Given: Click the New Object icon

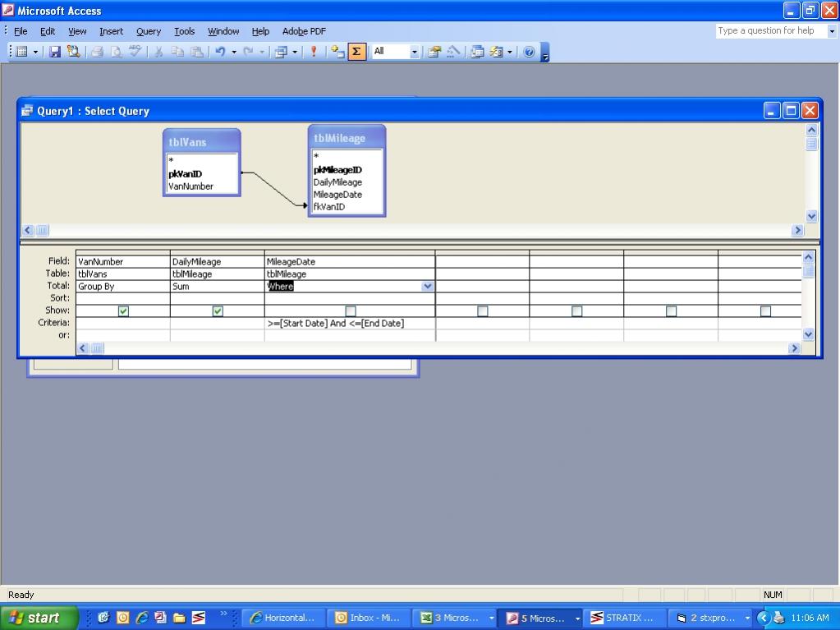Looking at the screenshot, I should [496, 52].
